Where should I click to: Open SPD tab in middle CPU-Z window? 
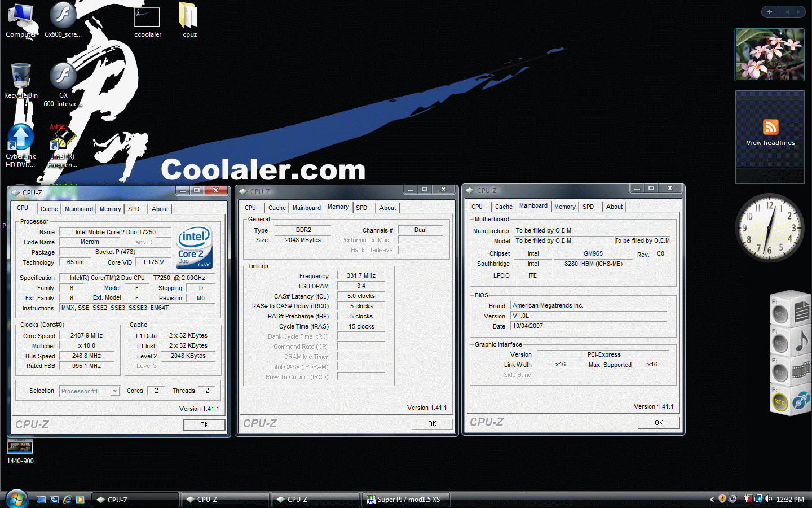(361, 208)
